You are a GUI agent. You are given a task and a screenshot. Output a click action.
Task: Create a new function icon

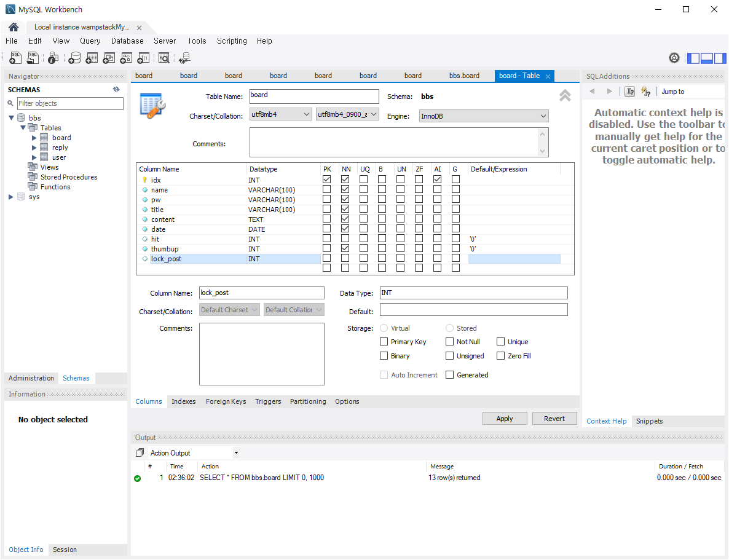pos(143,58)
